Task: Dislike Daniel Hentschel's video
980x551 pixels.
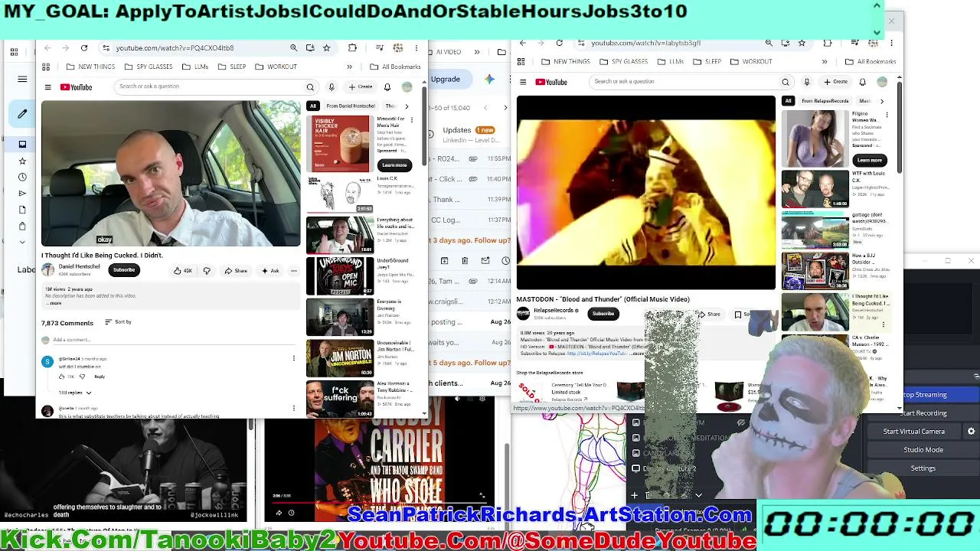Action: pyautogui.click(x=207, y=271)
